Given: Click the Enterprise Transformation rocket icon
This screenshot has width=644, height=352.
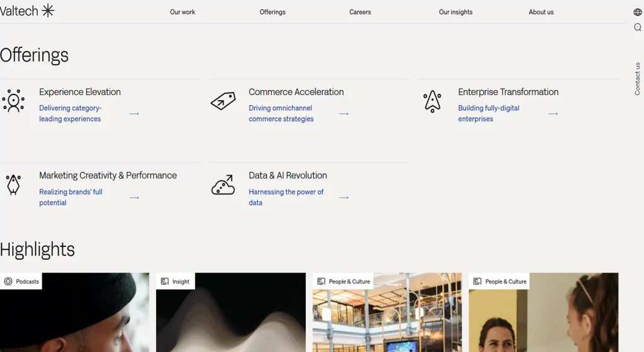Looking at the screenshot, I should 432,101.
